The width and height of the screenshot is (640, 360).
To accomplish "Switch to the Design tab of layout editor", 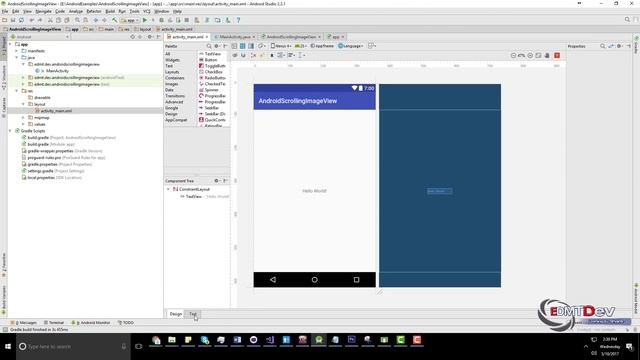I will click(176, 314).
